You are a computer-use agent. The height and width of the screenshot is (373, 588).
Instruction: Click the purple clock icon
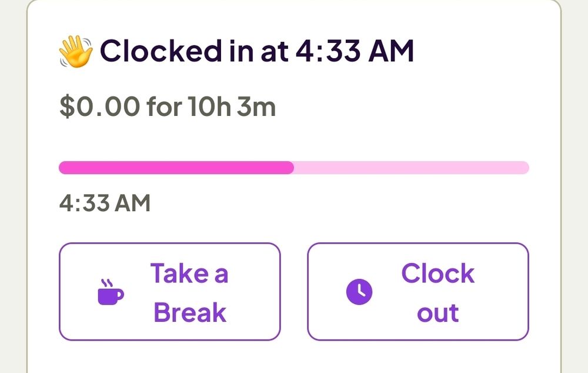(359, 292)
